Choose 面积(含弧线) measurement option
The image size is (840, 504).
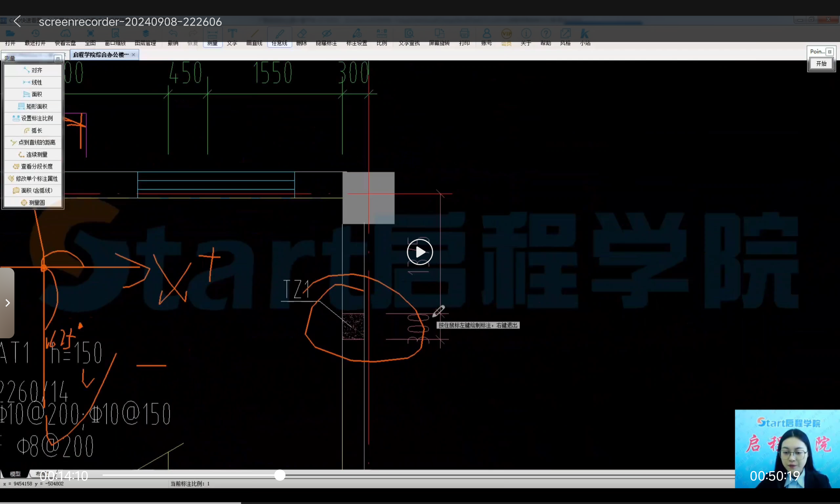(33, 191)
